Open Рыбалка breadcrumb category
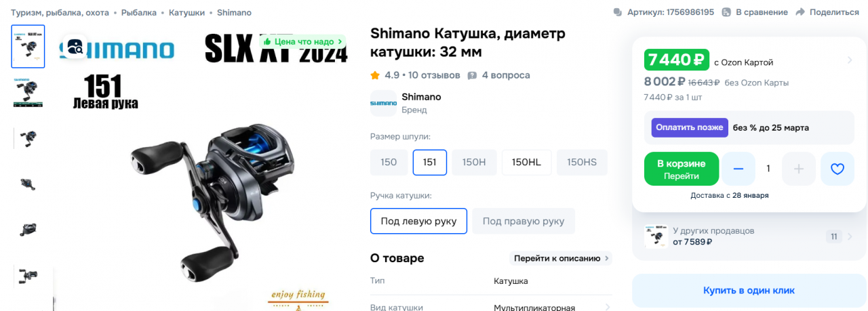This screenshot has width=868, height=311. 139,13
